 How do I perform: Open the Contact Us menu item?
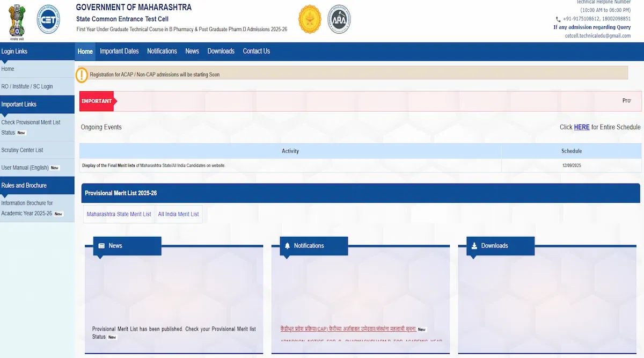[x=257, y=52]
